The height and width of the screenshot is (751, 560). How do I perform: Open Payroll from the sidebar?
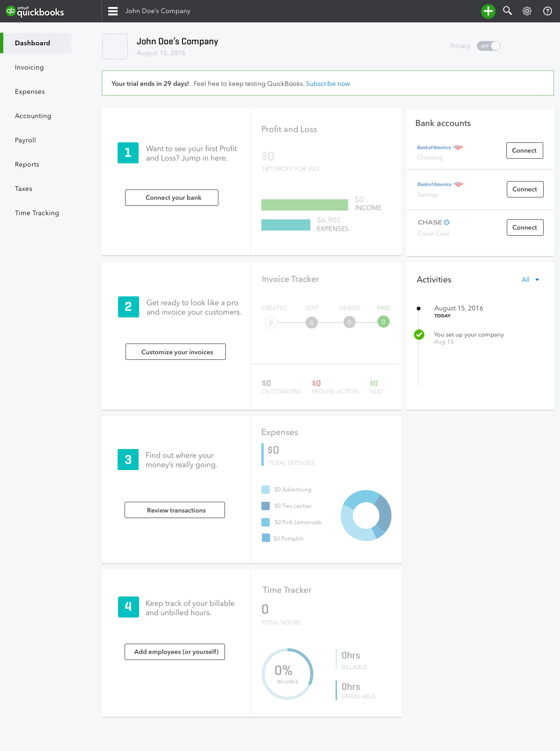click(26, 140)
